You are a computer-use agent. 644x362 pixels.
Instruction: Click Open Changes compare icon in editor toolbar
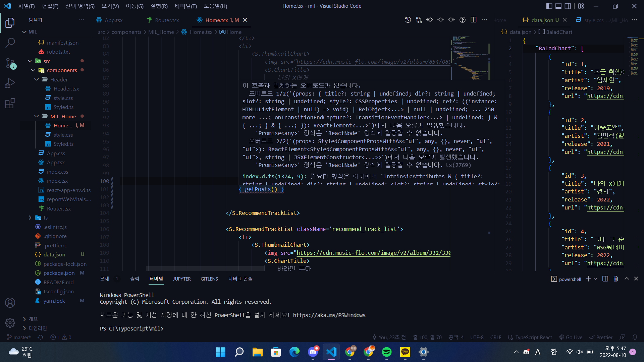tap(419, 20)
